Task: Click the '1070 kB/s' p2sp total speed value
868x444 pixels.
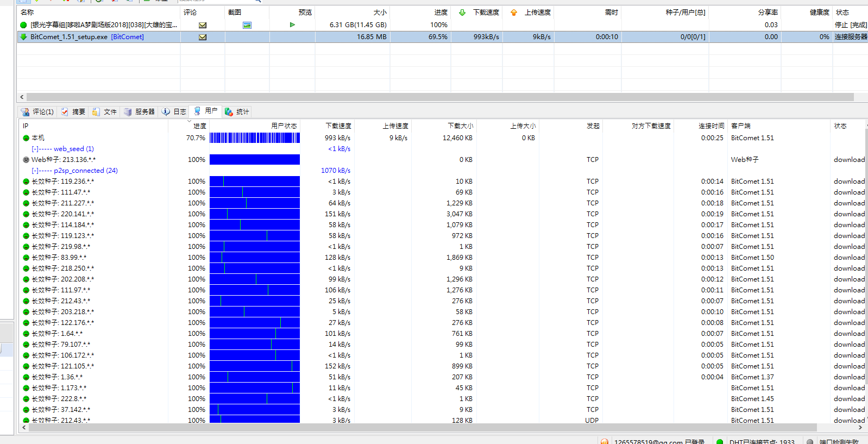Action: pos(336,171)
